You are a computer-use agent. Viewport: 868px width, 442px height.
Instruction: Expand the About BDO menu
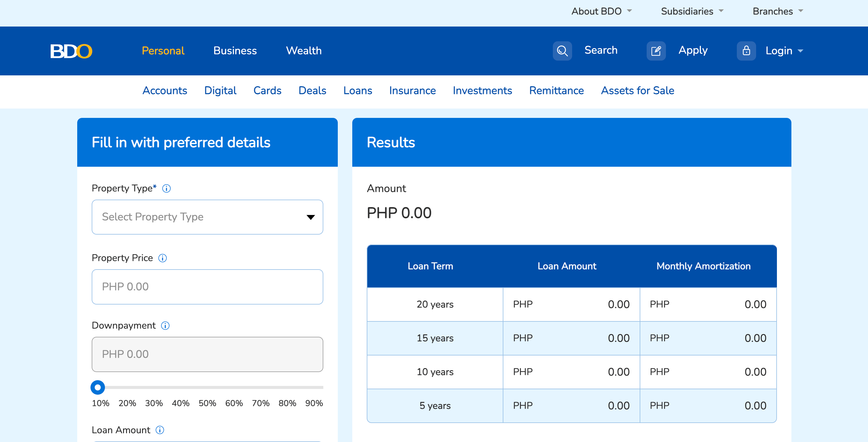(601, 11)
